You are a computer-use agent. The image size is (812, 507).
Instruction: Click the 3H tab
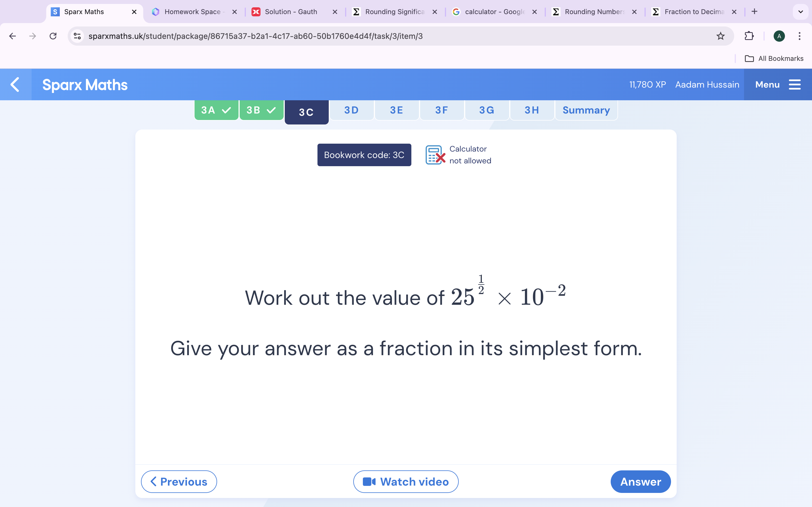(531, 110)
